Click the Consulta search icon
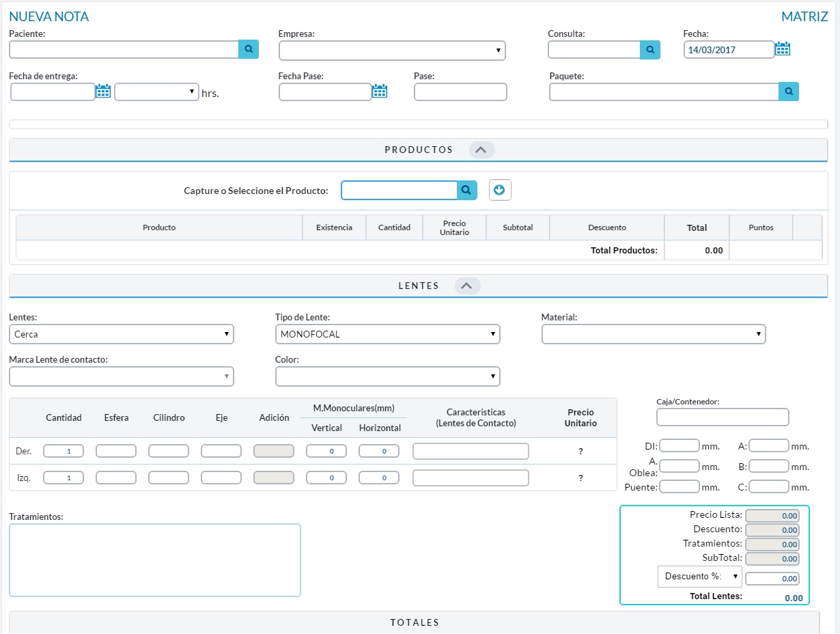Screen dimensions: 840x634 tap(650, 50)
